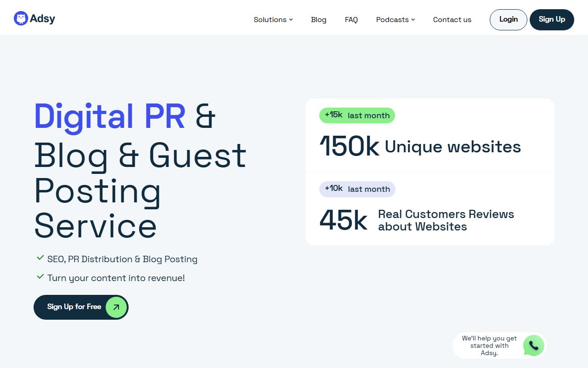Click the checkmark beside SEO, PR Distribution
The height and width of the screenshot is (368, 588).
pos(40,258)
